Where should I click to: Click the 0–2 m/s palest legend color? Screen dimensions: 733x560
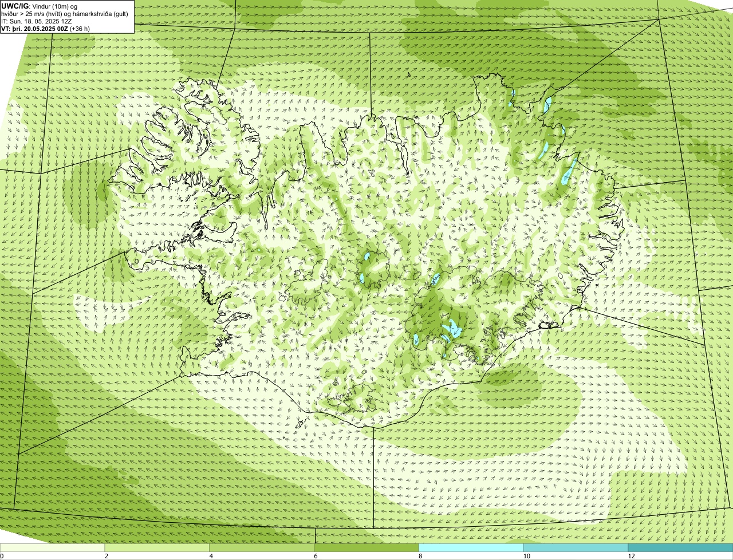52,548
